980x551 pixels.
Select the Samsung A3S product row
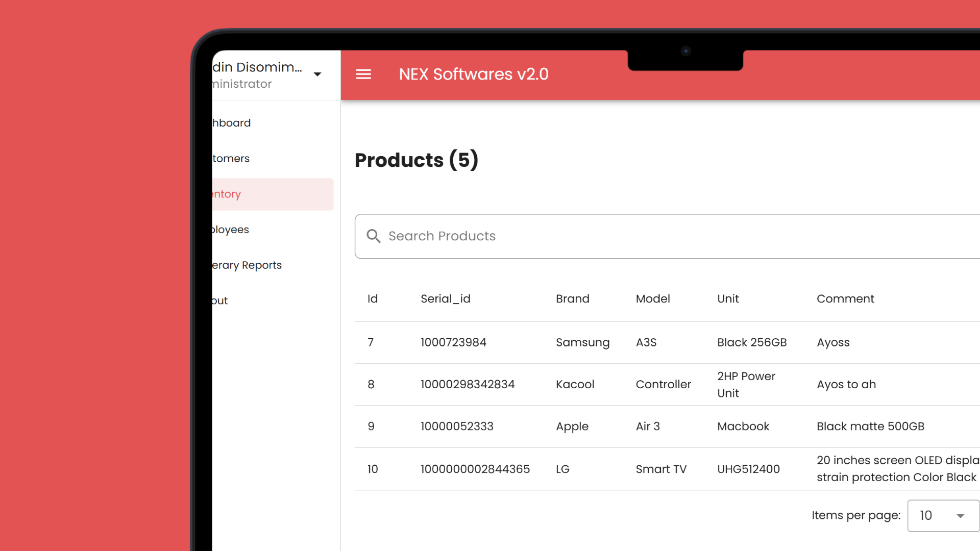[582, 342]
